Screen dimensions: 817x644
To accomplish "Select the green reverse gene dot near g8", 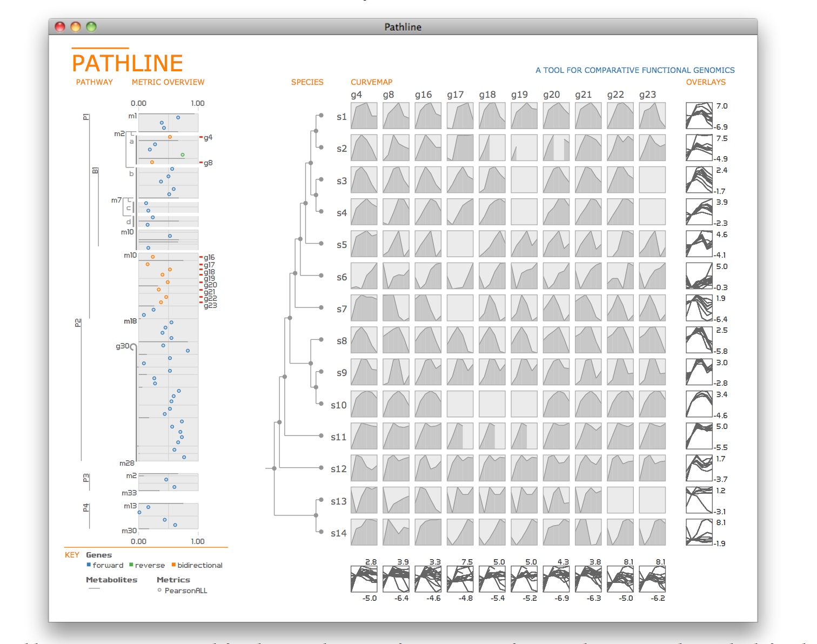I will [183, 155].
